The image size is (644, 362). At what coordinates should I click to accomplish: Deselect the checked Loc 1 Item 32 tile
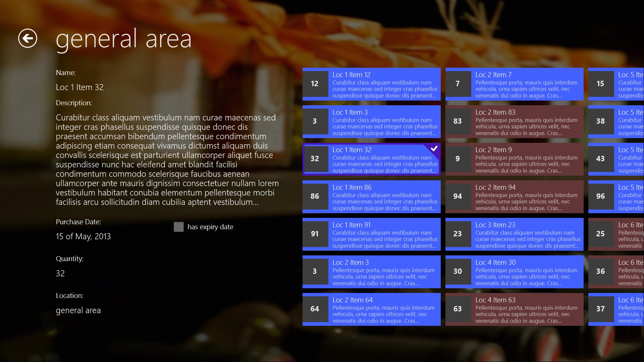point(371,159)
